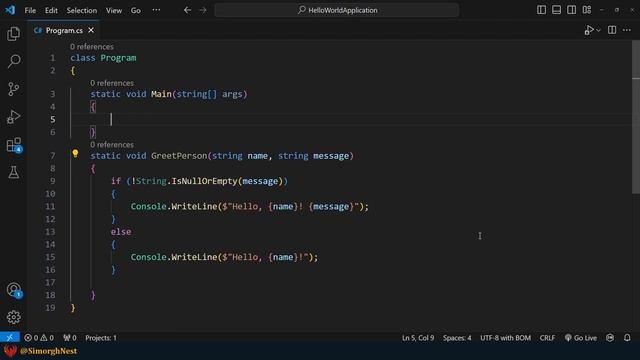Click the Main method name
This screenshot has width=640, height=360.
161,94
